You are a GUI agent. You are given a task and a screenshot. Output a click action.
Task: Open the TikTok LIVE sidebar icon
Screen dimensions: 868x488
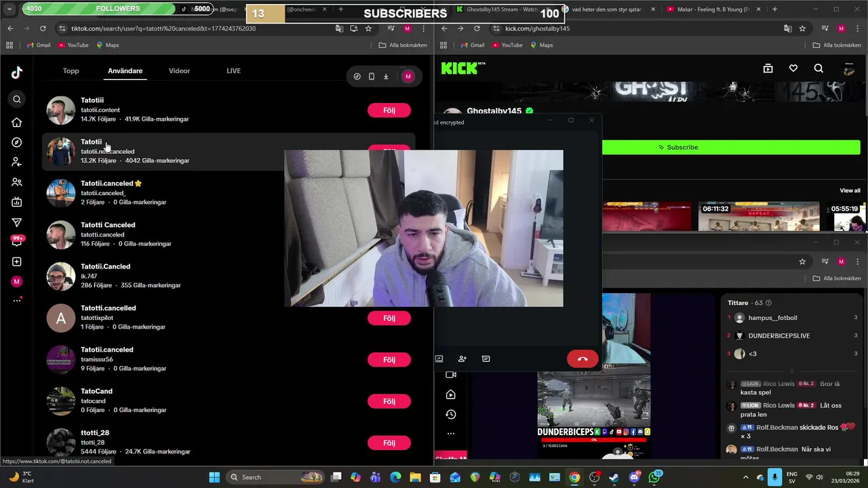[17, 202]
